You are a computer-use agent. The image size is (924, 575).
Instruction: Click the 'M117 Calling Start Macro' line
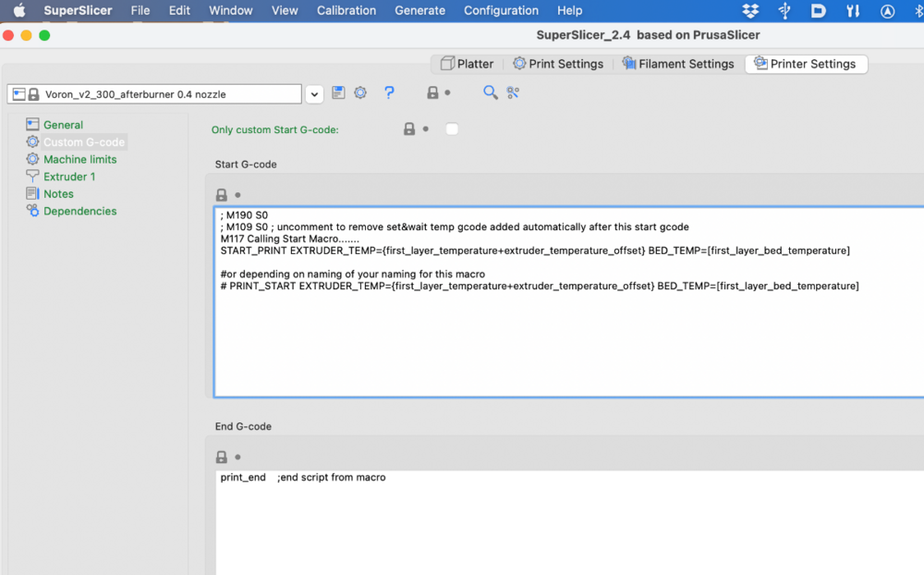pyautogui.click(x=290, y=239)
